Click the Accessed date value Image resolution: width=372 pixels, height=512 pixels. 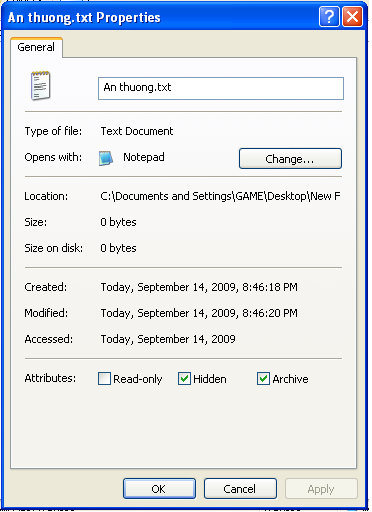click(x=168, y=339)
